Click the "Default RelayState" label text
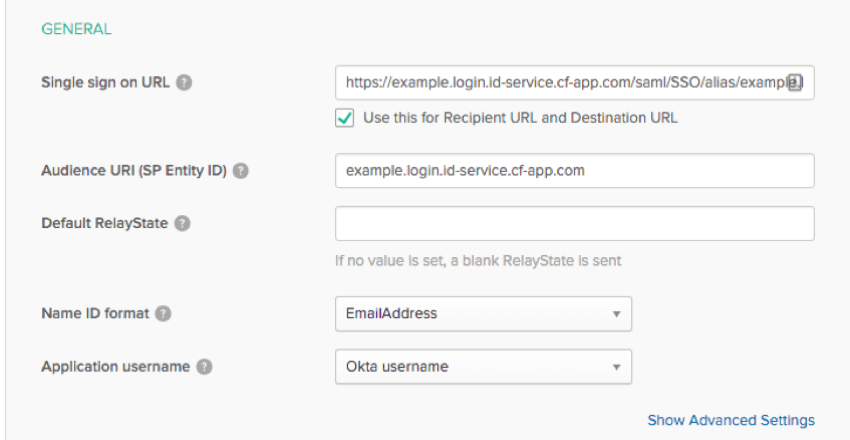Image resolution: width=850 pixels, height=440 pixels. click(x=104, y=224)
